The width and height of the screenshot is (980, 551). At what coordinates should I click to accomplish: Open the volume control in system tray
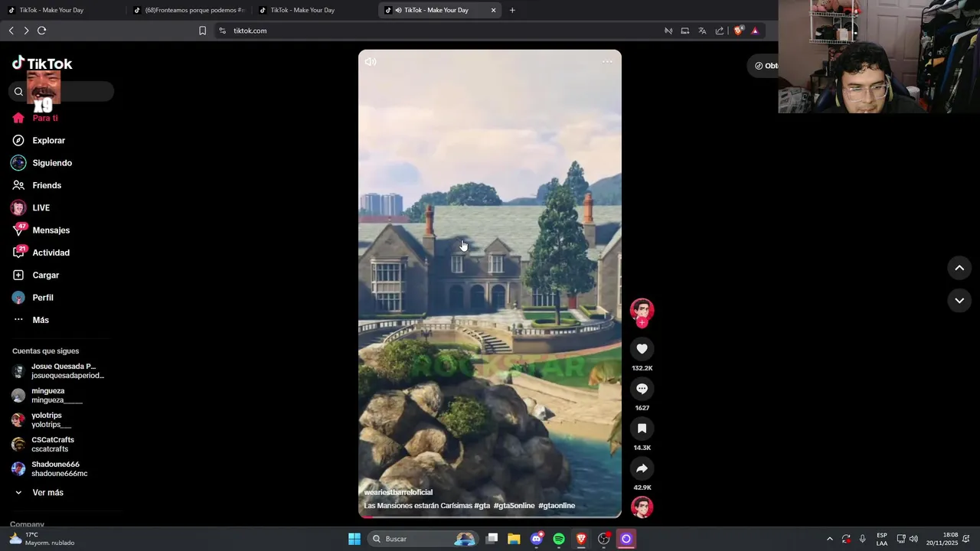pos(913,539)
